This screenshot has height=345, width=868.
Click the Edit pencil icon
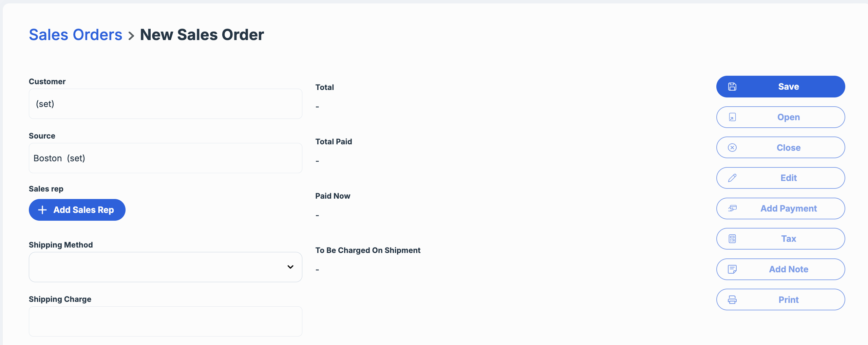[x=732, y=178]
